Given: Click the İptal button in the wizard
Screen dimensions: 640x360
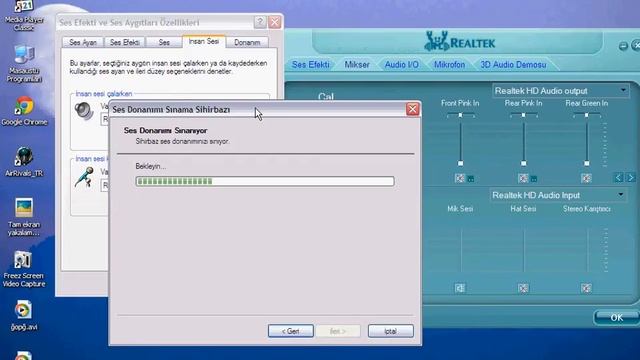Looking at the screenshot, I should point(391,331).
